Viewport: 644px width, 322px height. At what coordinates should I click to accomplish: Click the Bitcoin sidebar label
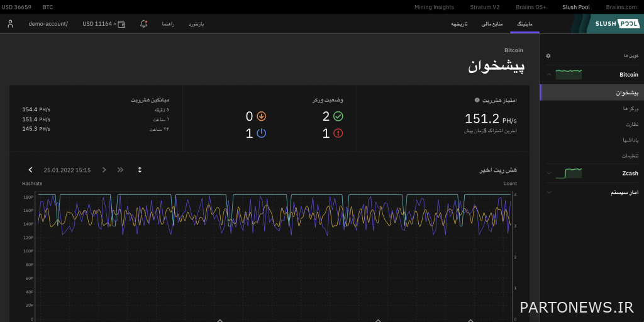point(629,75)
